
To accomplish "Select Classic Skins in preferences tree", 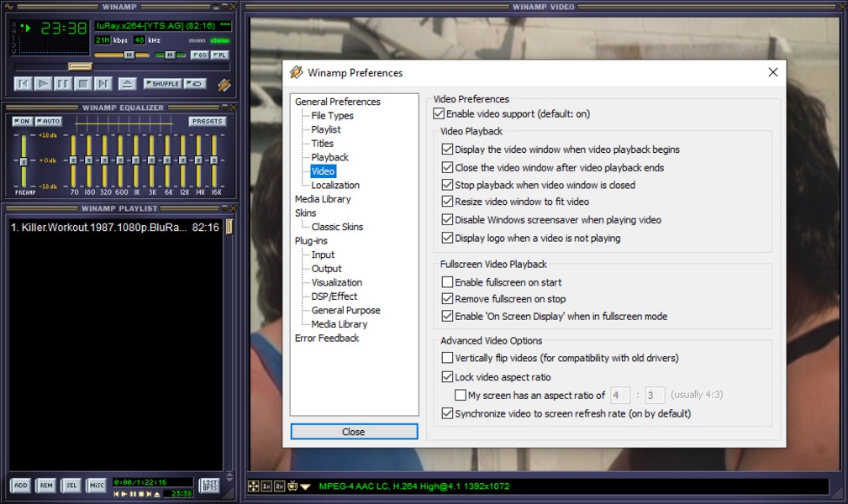I will click(337, 227).
